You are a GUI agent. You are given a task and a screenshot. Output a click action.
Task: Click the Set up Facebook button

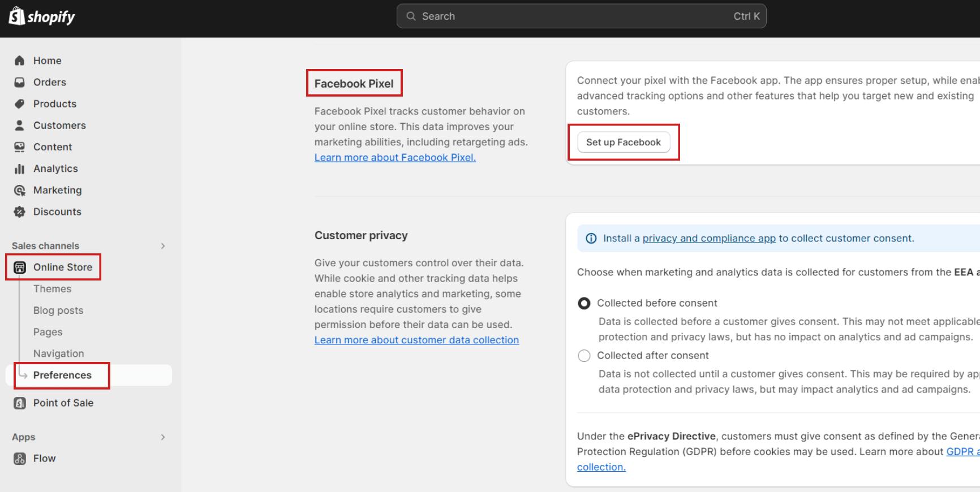click(624, 142)
